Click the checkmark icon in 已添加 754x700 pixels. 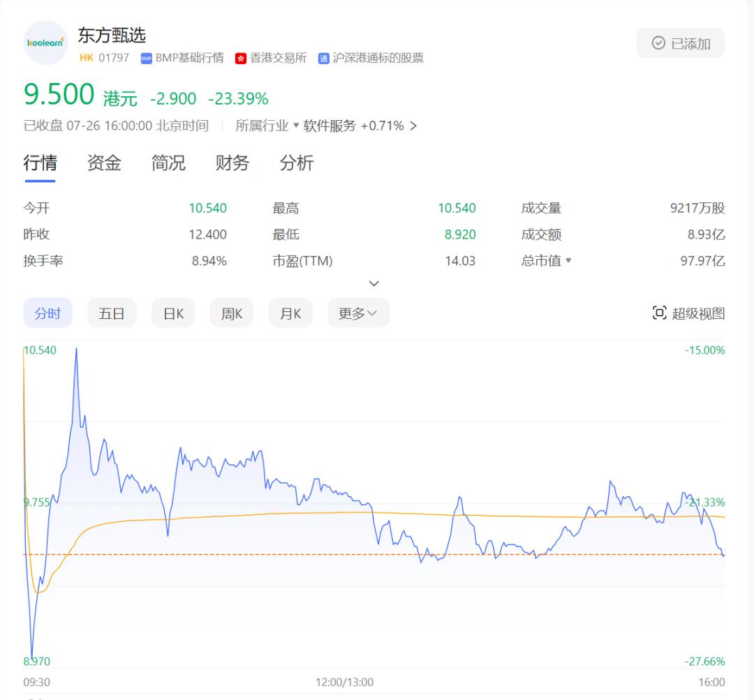point(658,43)
